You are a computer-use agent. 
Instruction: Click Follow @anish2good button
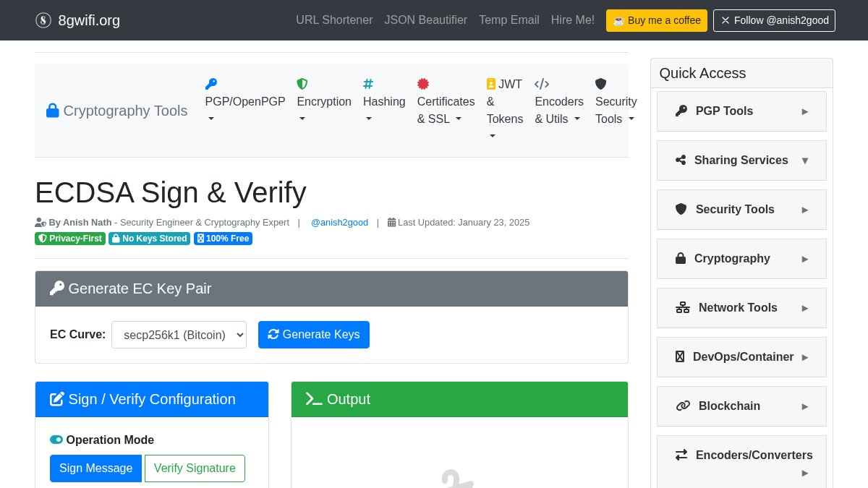(774, 20)
